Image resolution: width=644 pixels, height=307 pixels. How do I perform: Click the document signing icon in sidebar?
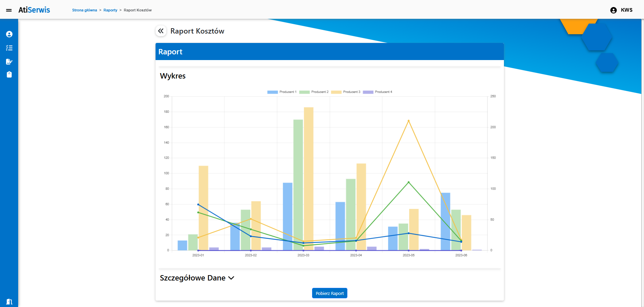click(9, 61)
